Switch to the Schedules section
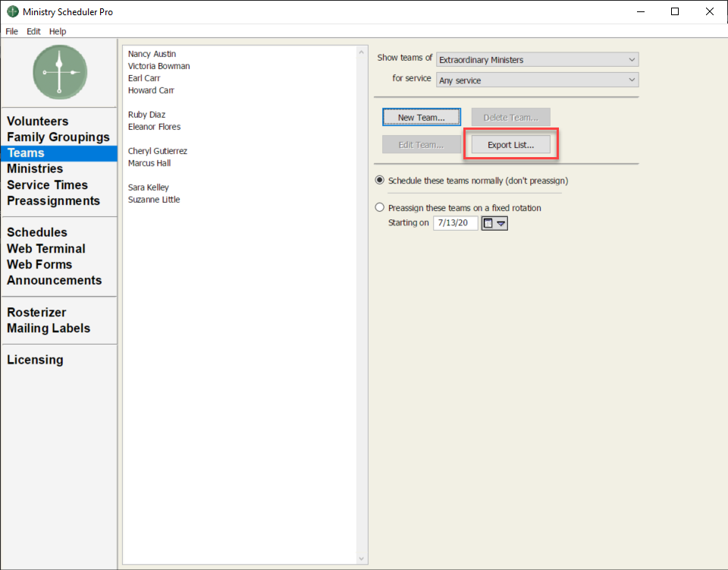 [x=37, y=232]
